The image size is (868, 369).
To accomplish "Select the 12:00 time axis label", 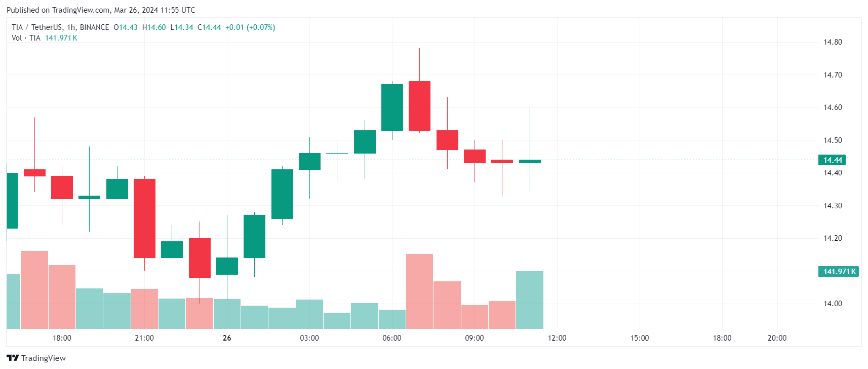I will 557,338.
